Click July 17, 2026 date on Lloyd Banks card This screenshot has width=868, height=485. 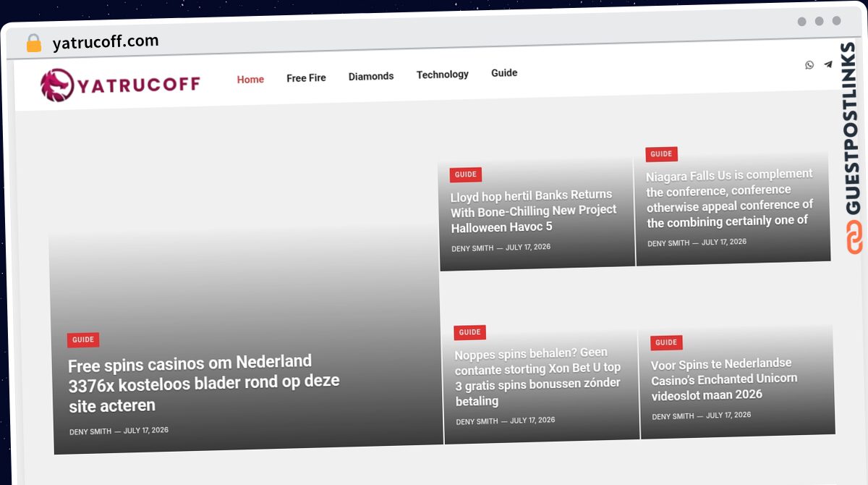click(x=528, y=247)
